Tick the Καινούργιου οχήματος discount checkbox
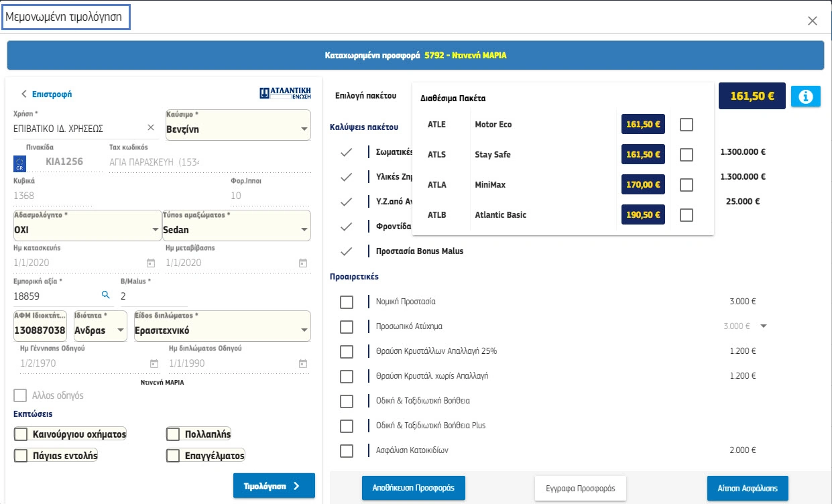Screen dimensions: 832x504 click(21, 434)
